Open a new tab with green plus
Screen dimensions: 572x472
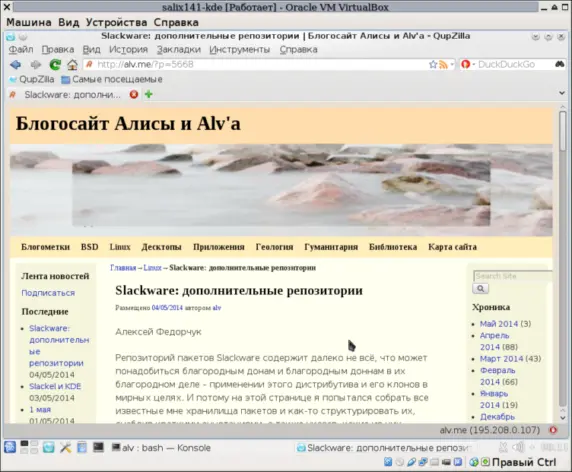coord(148,94)
